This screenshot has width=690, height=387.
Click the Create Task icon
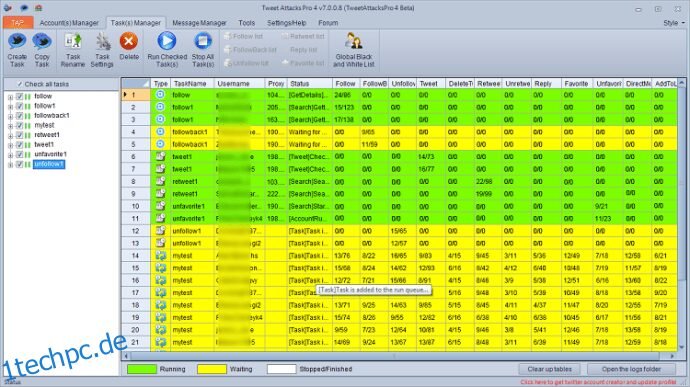click(17, 42)
